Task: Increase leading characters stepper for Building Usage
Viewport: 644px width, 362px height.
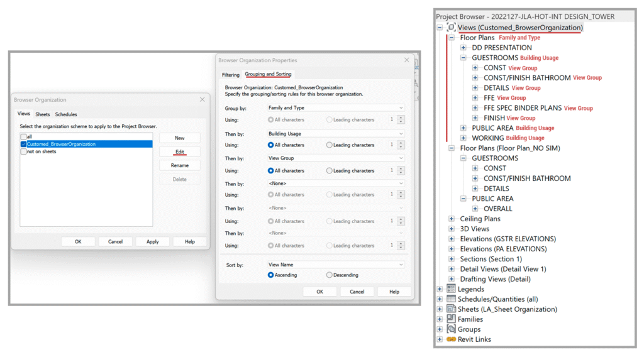Action: tap(401, 143)
